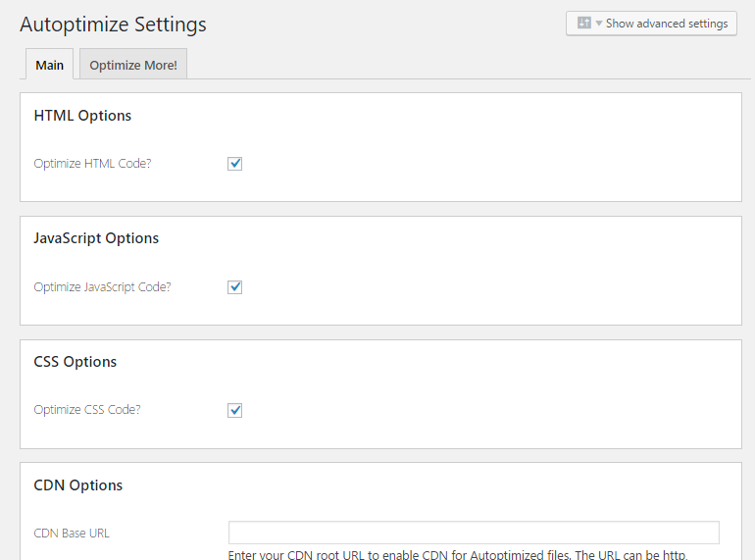Viewport: 755px width, 560px height.
Task: Open the Optimize More! tab
Action: pos(133,66)
